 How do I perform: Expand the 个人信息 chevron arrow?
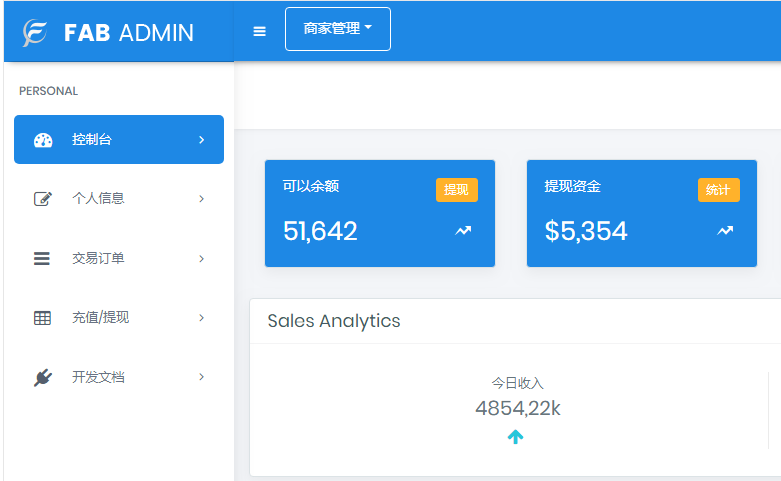201,199
